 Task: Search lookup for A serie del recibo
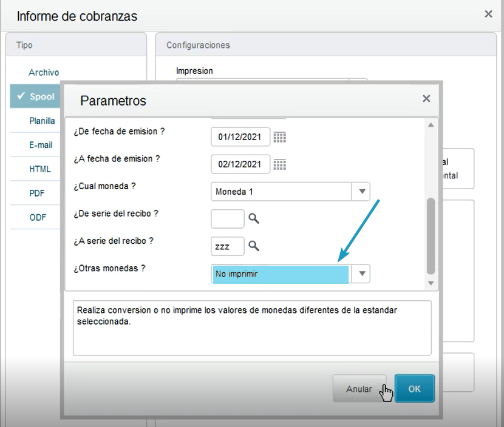(254, 246)
